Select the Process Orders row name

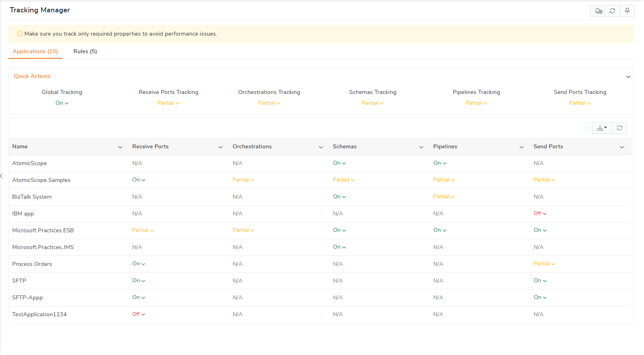[x=32, y=264]
